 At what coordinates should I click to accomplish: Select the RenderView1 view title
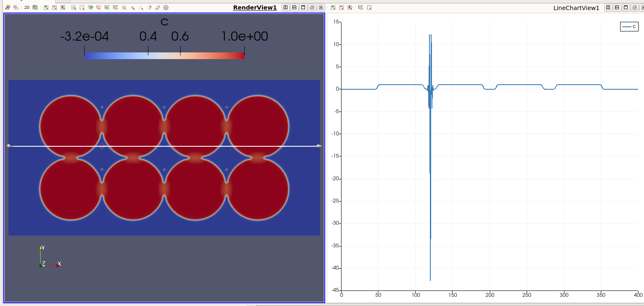click(254, 7)
